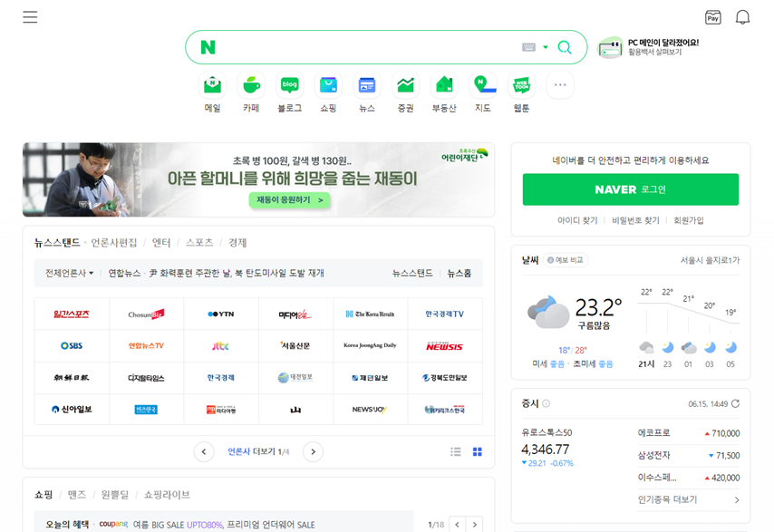
Task: Open the 비밀번호 찾기 link
Action: (x=635, y=220)
